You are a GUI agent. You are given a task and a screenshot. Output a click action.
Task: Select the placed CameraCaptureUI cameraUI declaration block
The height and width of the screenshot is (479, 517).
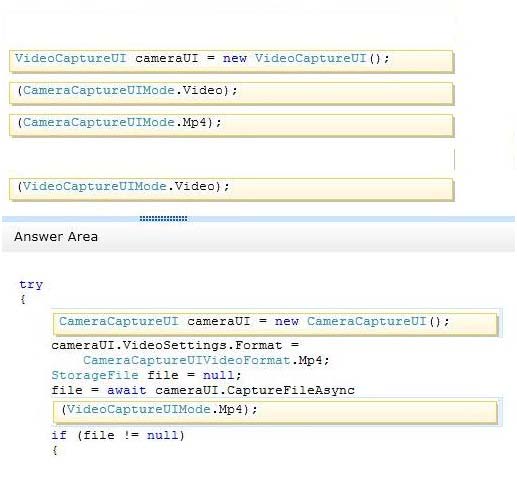275,324
